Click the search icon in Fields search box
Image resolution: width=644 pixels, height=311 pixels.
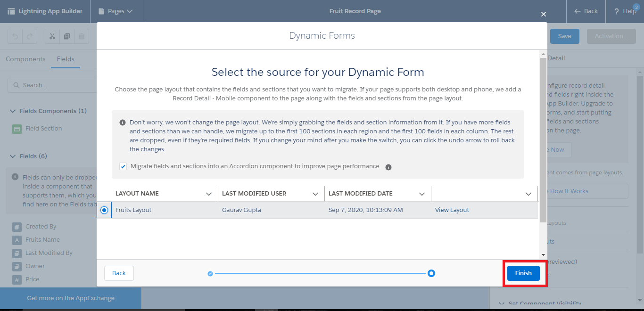point(16,85)
